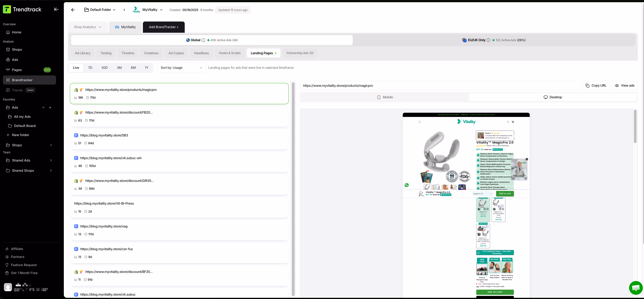Open the Default Folder dropdown
Image resolution: width=644 pixels, height=299 pixels.
click(100, 10)
